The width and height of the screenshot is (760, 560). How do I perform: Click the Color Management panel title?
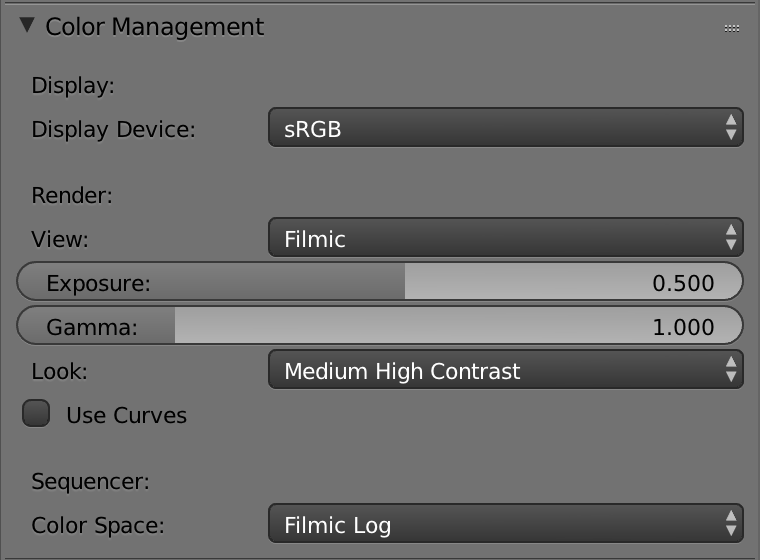point(155,27)
